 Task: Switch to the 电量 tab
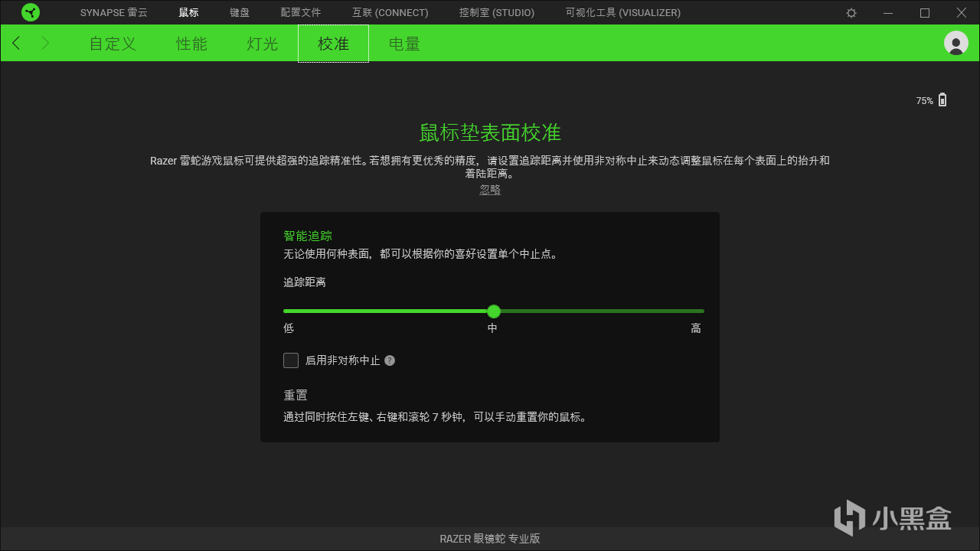click(404, 44)
